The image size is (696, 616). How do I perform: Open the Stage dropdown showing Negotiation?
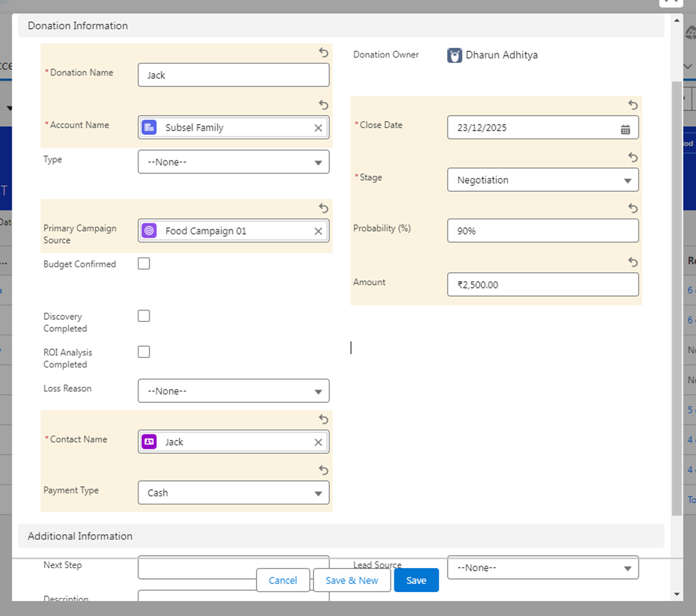[543, 180]
